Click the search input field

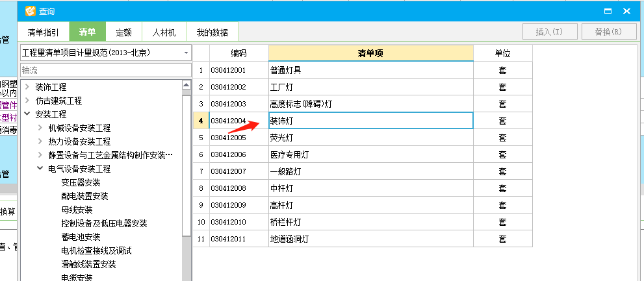pos(105,69)
